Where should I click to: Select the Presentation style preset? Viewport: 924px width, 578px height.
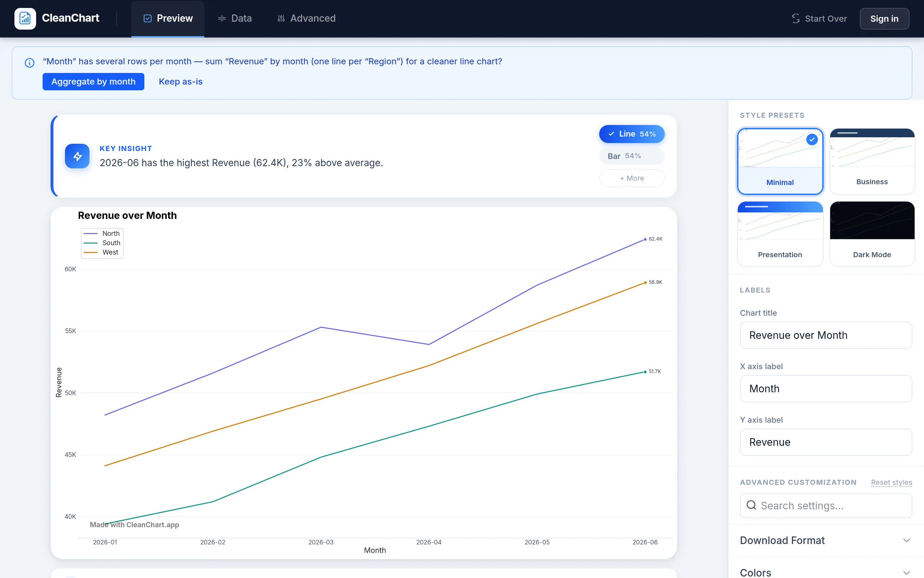pyautogui.click(x=780, y=234)
